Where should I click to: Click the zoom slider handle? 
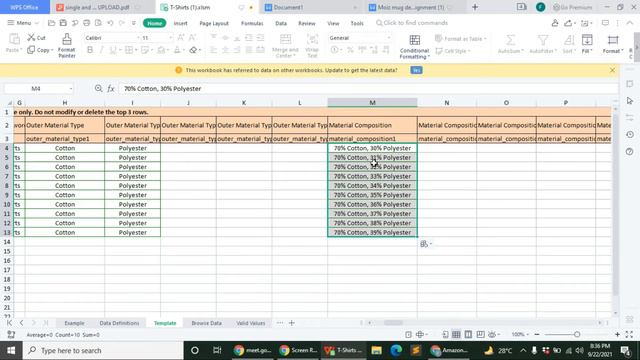tap(577, 334)
